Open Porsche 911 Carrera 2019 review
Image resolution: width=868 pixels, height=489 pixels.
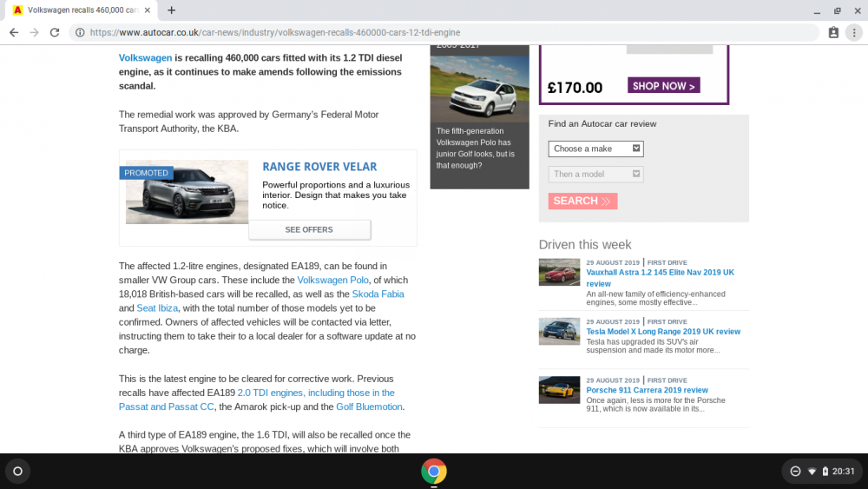coord(648,391)
